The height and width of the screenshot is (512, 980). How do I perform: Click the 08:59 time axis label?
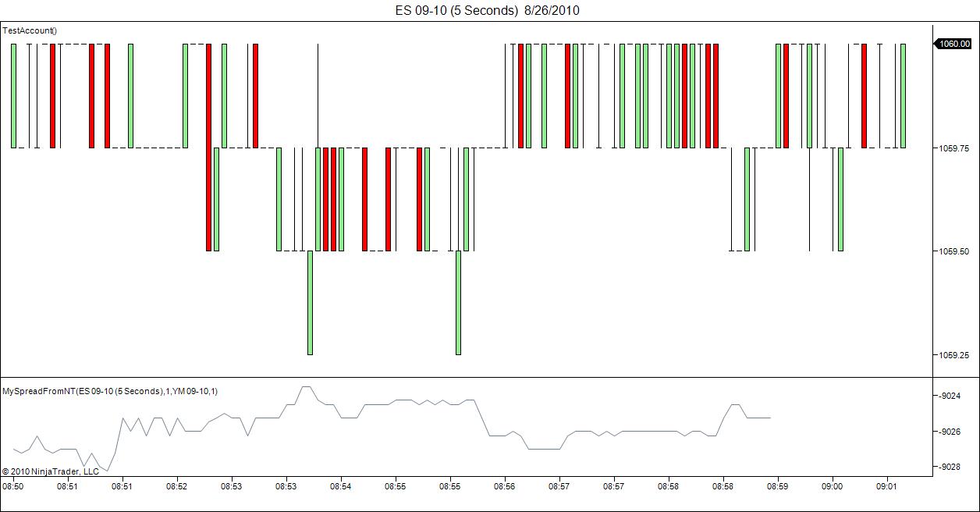tap(778, 485)
